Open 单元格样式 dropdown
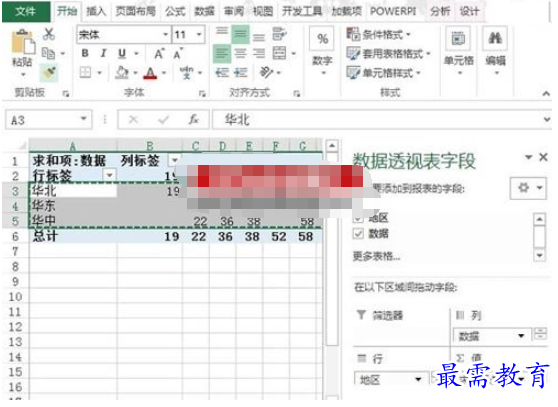This screenshot has width=558, height=407. (384, 73)
